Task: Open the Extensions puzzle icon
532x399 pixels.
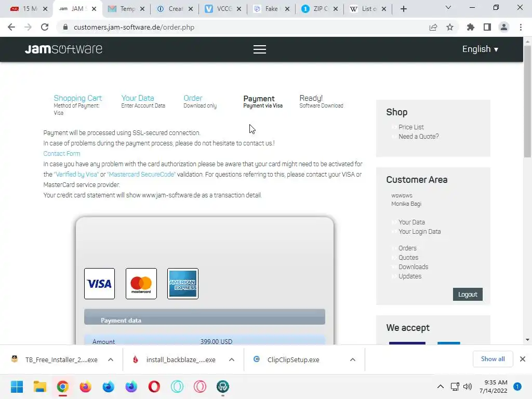Action: pos(470,27)
